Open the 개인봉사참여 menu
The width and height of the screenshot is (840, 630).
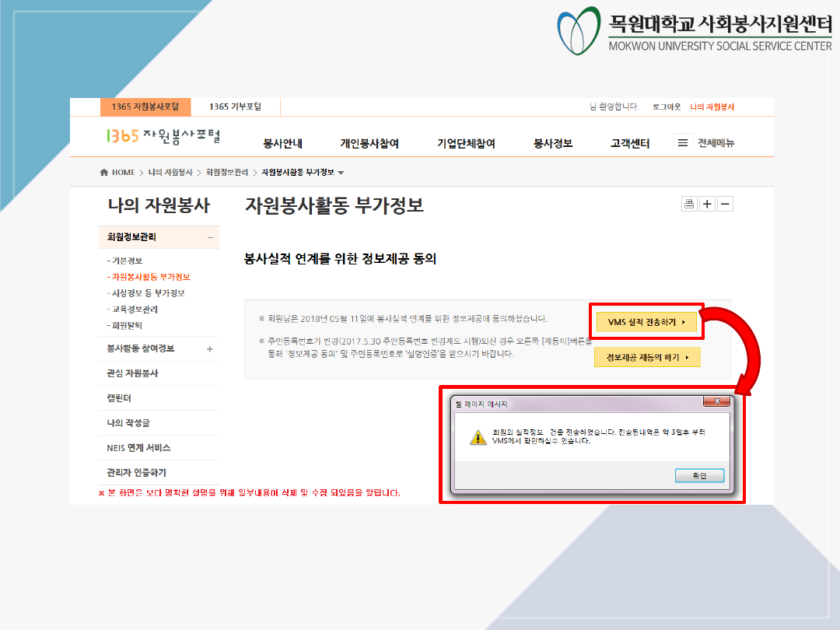(369, 144)
